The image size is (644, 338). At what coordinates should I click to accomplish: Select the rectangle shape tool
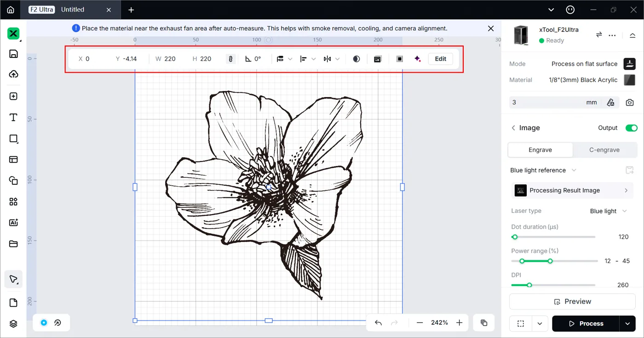tap(13, 139)
